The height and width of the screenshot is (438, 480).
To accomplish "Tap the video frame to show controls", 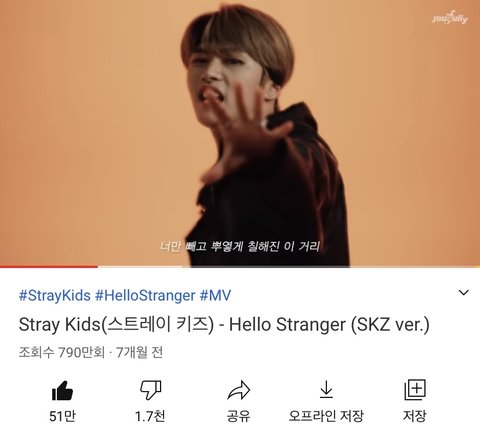I will pos(240,133).
